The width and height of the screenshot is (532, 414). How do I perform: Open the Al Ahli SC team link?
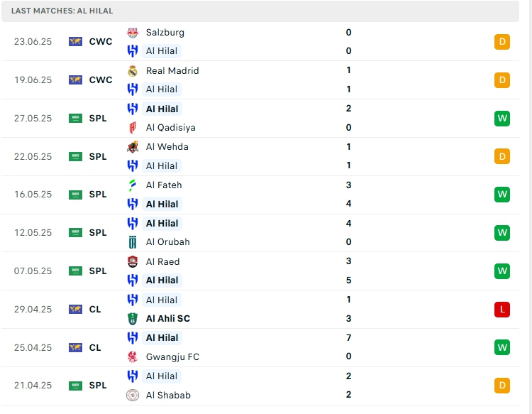(x=168, y=319)
